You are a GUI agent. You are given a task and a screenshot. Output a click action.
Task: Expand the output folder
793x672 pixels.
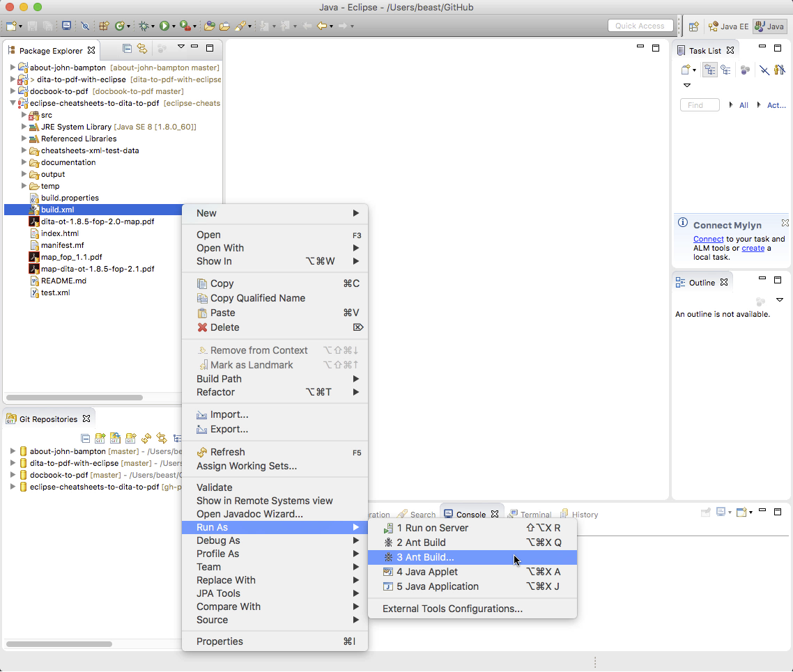tap(24, 174)
